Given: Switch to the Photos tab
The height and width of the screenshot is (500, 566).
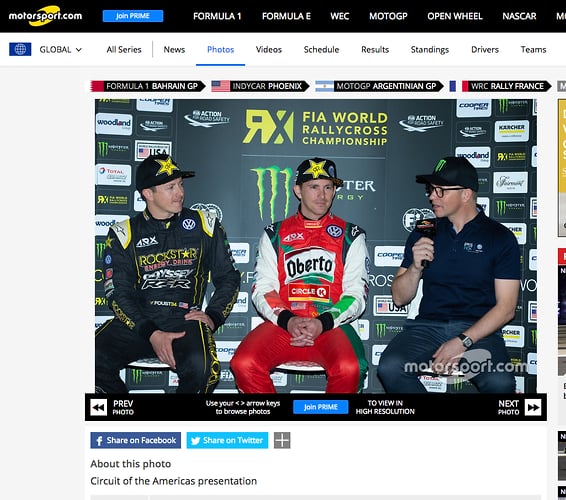Looking at the screenshot, I should 221,49.
